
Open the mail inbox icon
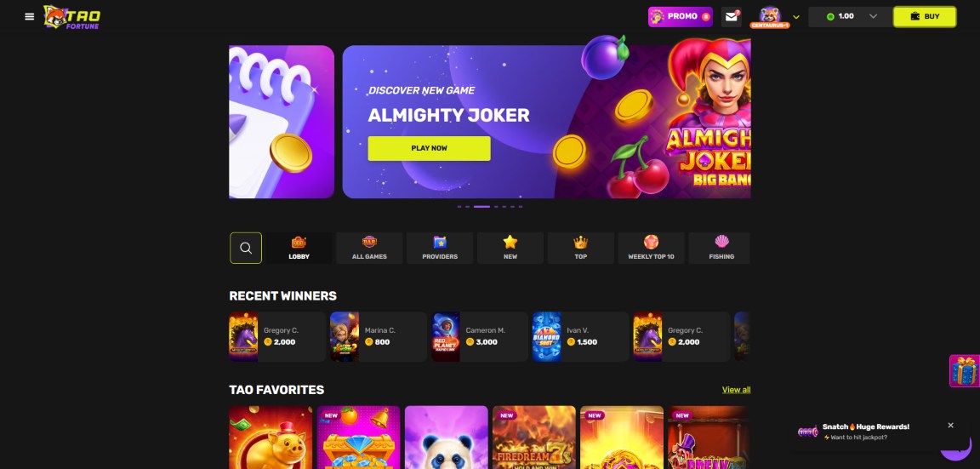[x=732, y=17]
